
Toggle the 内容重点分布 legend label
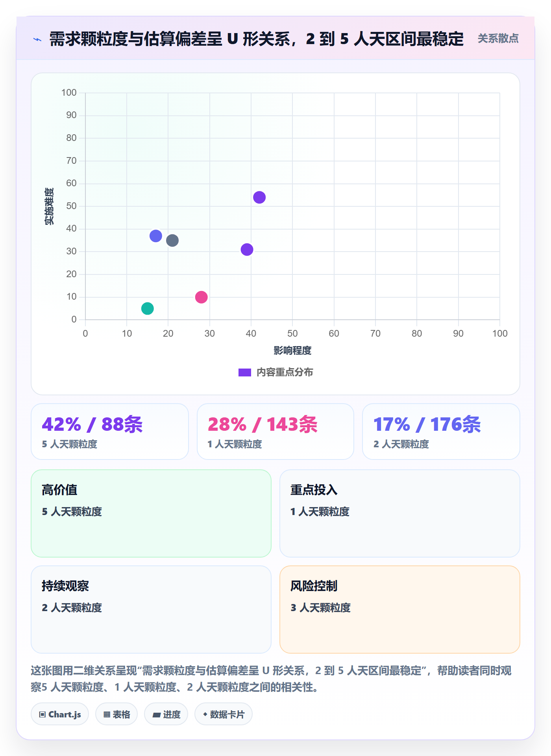pos(285,372)
